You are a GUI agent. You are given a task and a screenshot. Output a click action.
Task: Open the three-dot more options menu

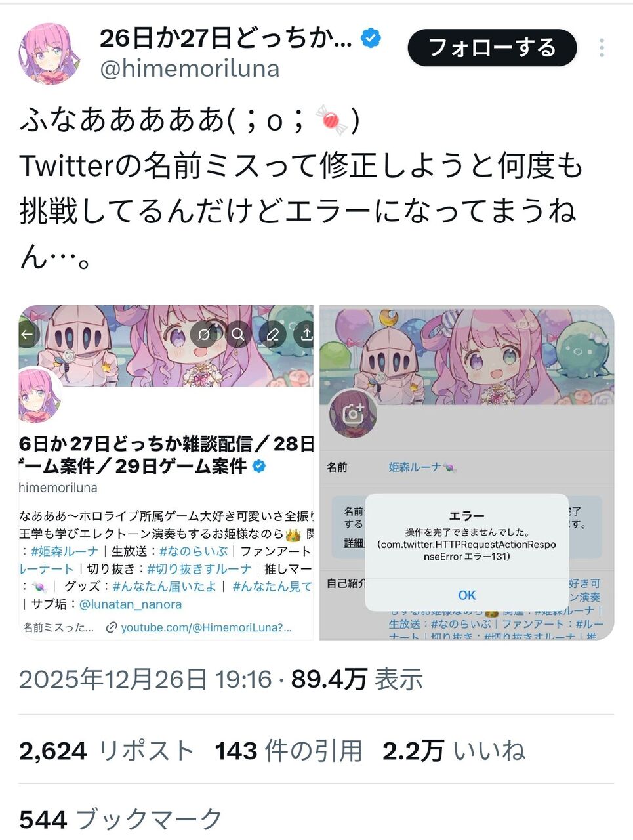(x=602, y=48)
